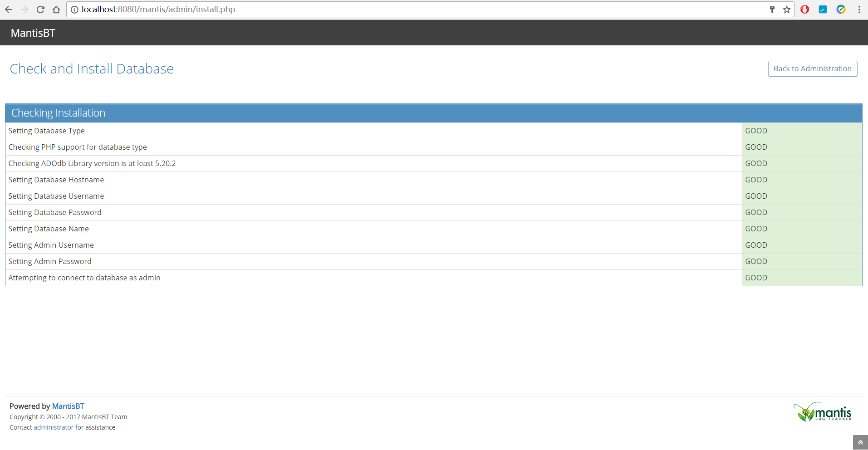
Task: Bookmark this page with the star
Action: [787, 10]
